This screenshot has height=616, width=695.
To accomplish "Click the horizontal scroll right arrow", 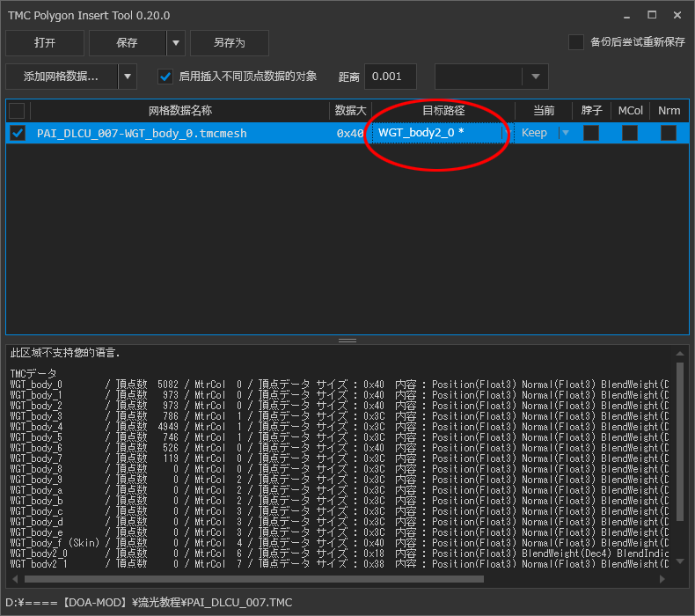I will tap(662, 579).
